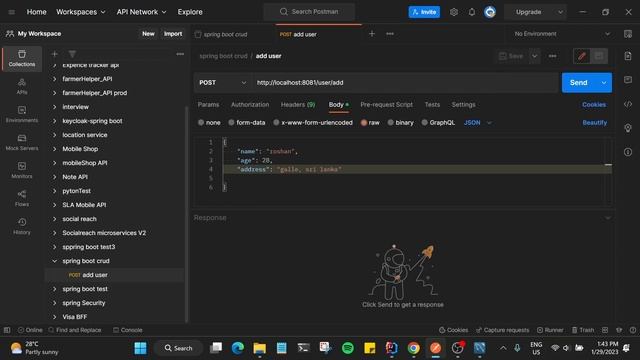
Task: Open Postman settings gear icon
Action: point(454,12)
